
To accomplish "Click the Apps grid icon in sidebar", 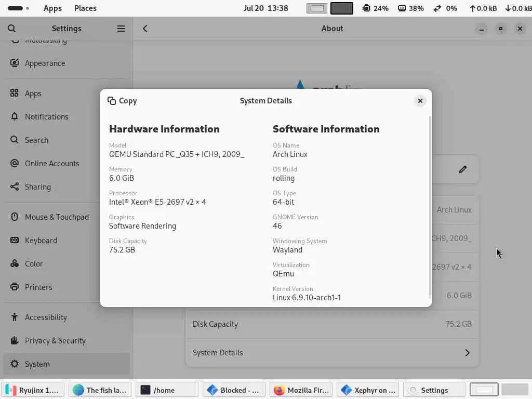I will [14, 93].
